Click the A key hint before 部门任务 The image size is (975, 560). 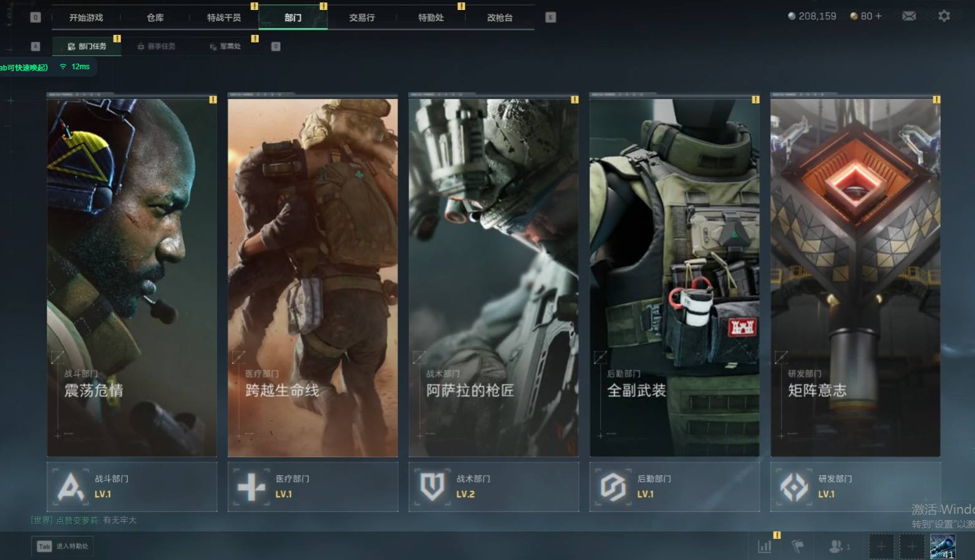(36, 46)
